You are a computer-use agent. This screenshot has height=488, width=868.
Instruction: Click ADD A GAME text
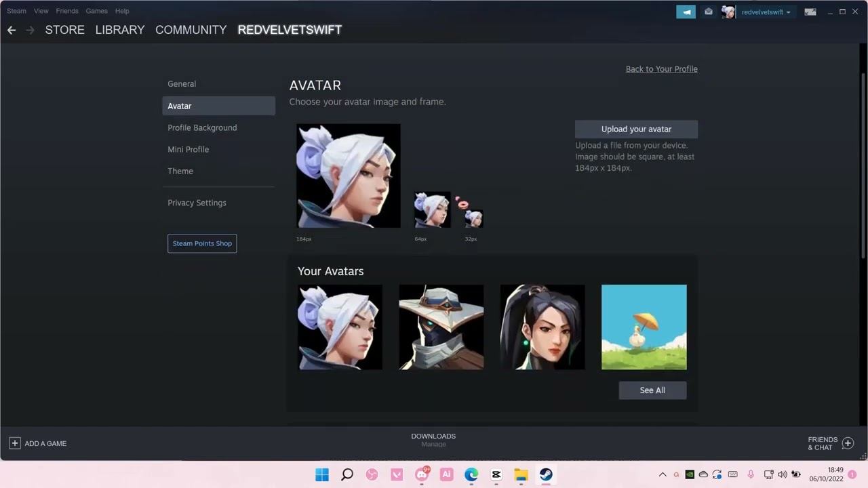[45, 443]
